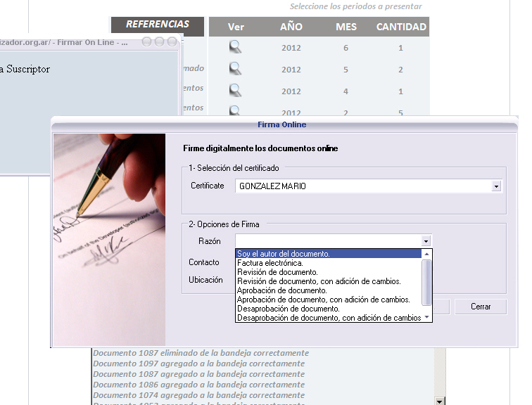Open the Certificate dropdown arrow
The image size is (532, 405).
[x=496, y=186]
